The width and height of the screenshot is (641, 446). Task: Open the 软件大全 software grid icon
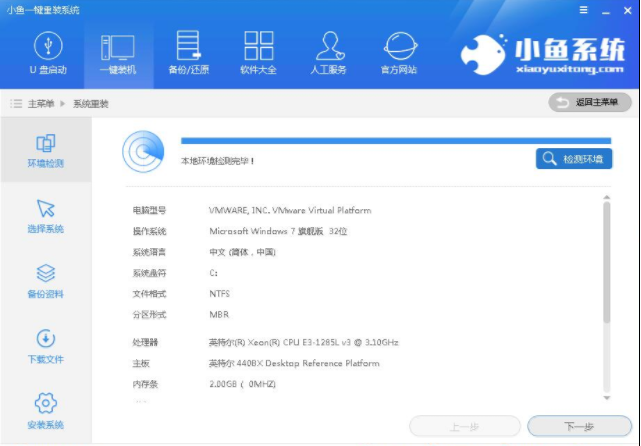click(x=258, y=45)
